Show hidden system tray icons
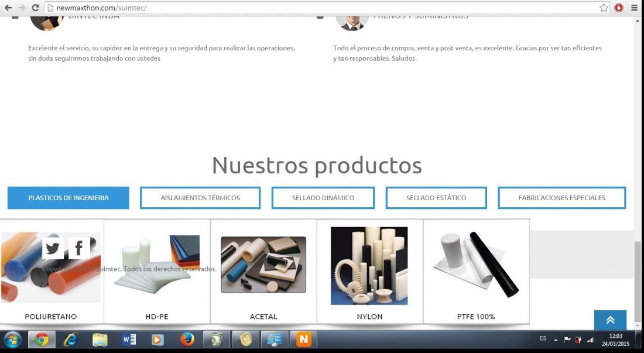This screenshot has height=353, width=644. pos(556,340)
